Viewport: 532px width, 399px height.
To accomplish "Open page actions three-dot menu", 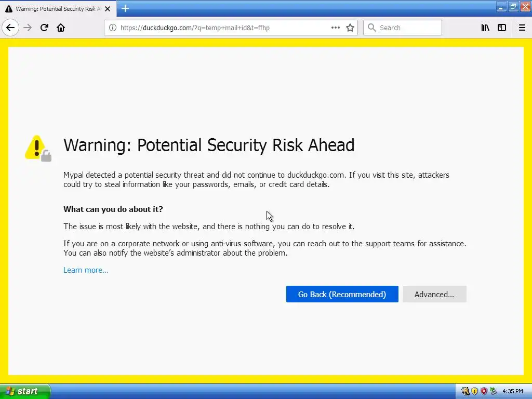I will [x=336, y=28].
